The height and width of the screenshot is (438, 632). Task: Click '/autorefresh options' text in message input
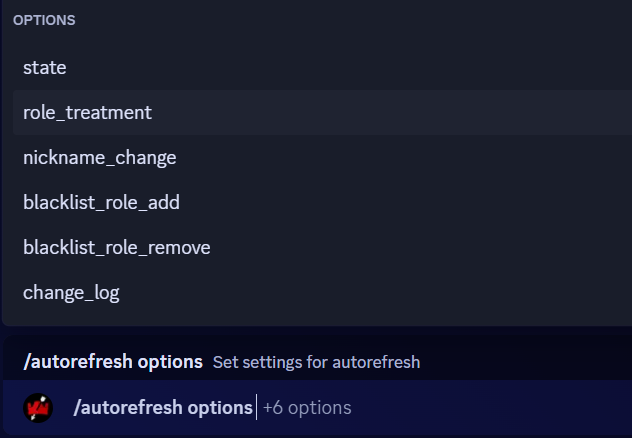tap(163, 408)
